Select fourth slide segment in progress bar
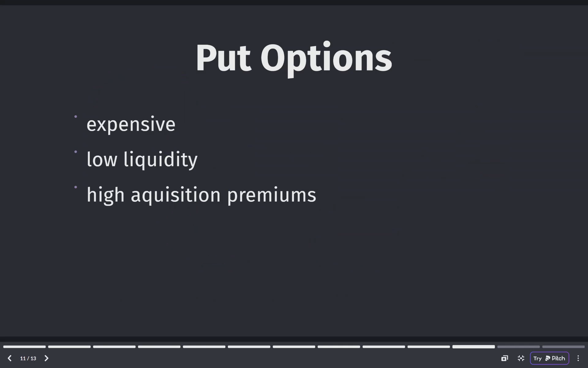Screen dimensions: 588x368 (159, 347)
